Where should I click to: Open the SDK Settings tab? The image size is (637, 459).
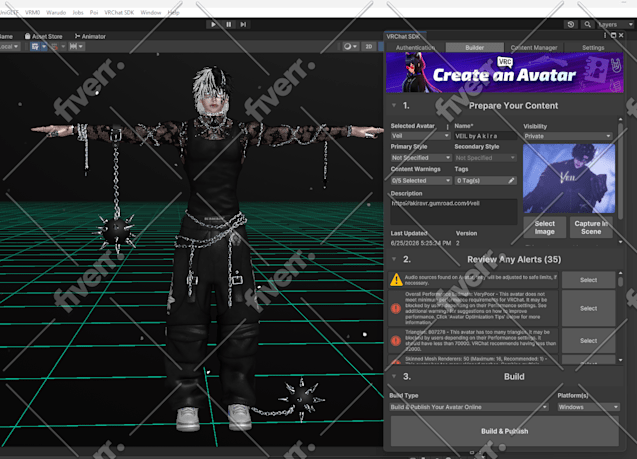(x=593, y=48)
